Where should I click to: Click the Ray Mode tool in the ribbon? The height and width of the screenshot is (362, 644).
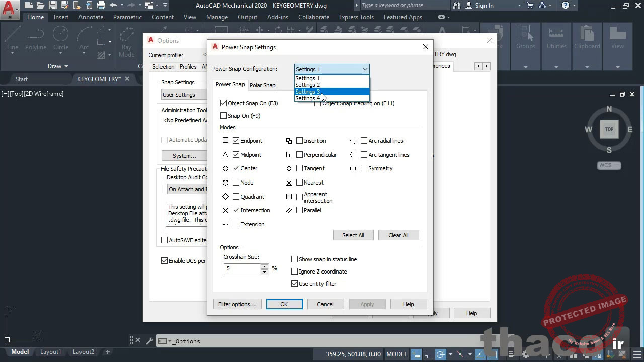pos(126,43)
